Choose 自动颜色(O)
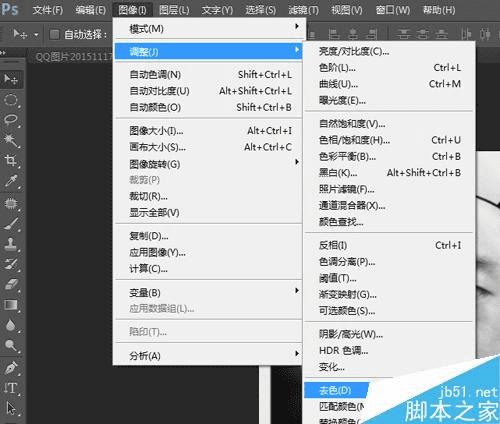 click(208, 107)
